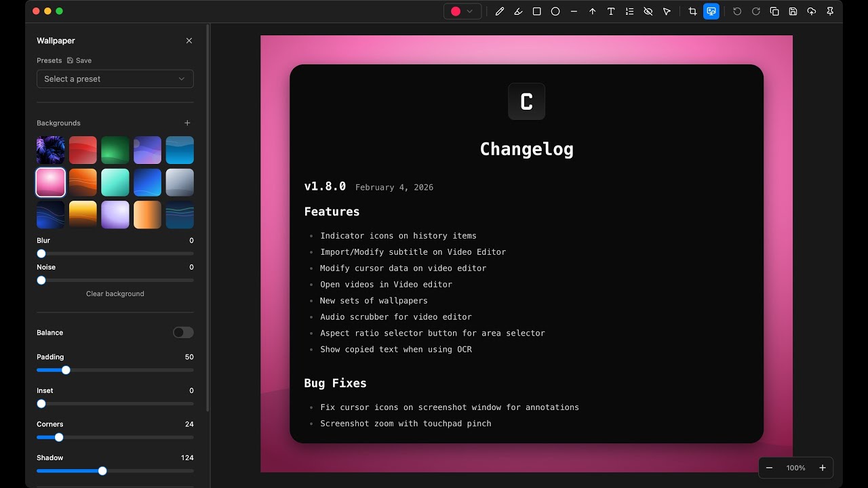Select the Ellipse shape tool

(x=555, y=12)
